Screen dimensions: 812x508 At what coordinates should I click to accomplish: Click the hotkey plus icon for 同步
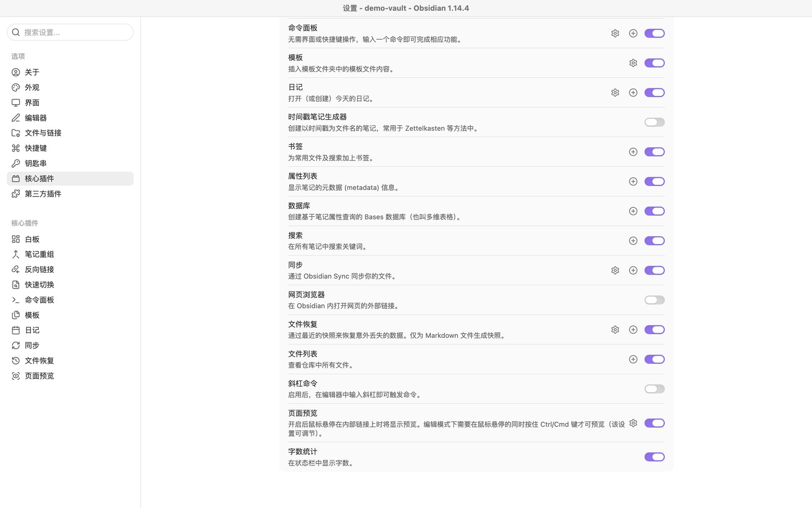[633, 270]
